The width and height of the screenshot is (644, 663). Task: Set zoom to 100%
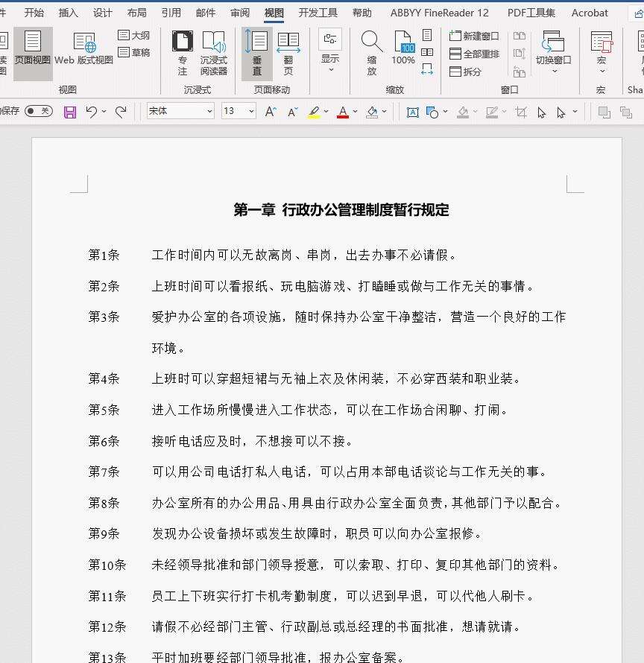coord(403,48)
